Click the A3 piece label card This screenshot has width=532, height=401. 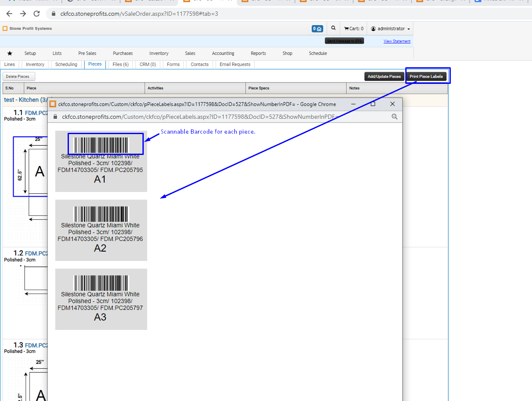101,299
